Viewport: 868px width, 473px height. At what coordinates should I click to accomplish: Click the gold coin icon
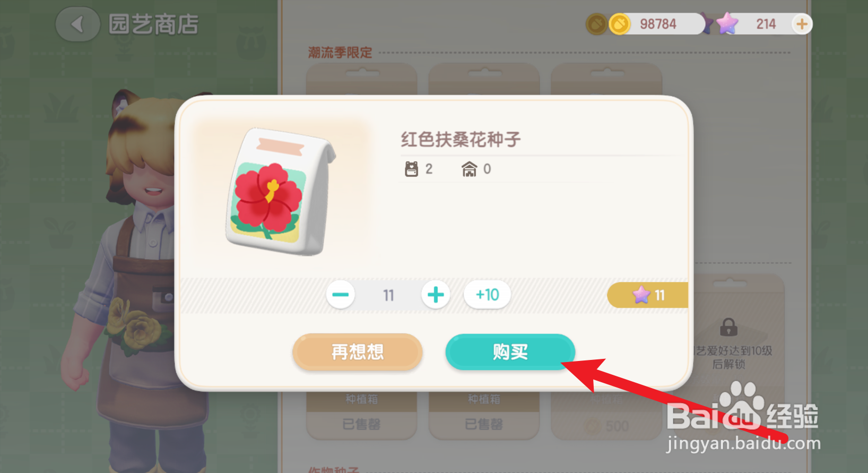[619, 24]
